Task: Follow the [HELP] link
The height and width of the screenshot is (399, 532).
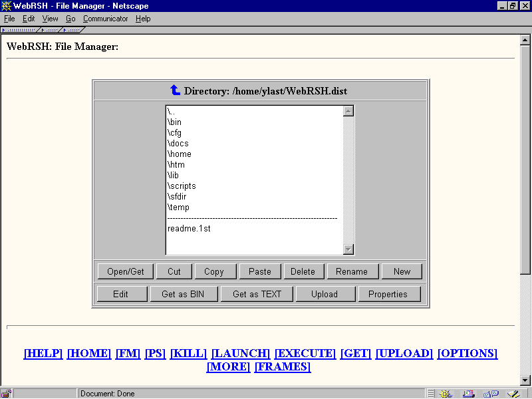Action: pyautogui.click(x=43, y=353)
